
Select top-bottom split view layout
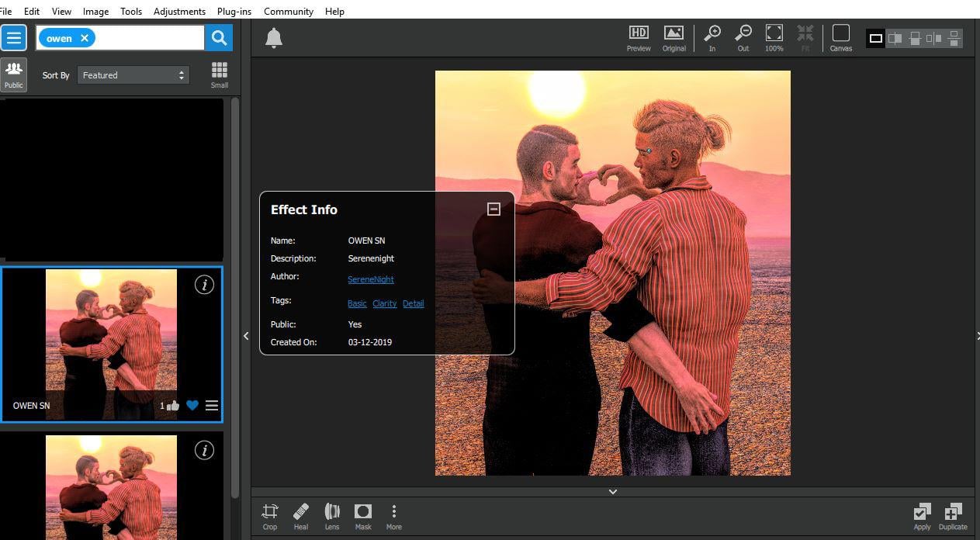[915, 38]
